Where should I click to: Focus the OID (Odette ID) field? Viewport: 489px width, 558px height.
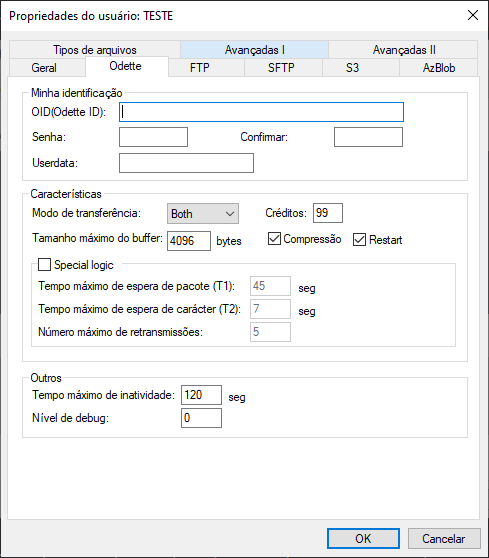click(261, 112)
